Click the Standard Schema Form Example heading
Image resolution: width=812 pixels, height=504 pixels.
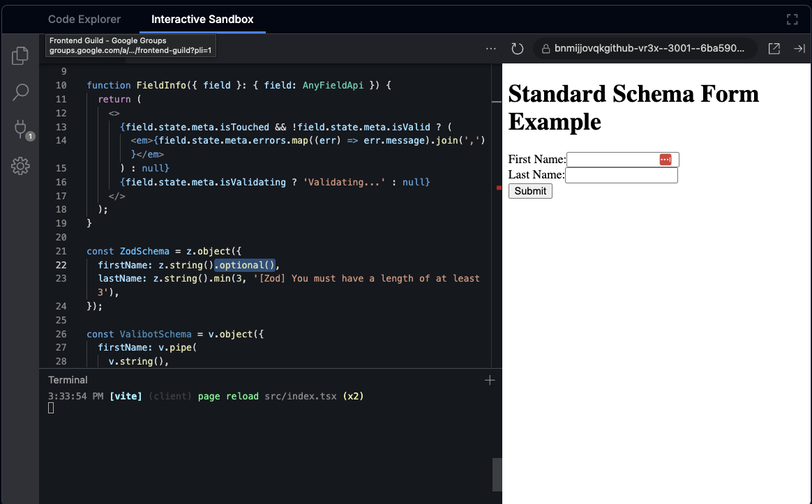point(633,107)
